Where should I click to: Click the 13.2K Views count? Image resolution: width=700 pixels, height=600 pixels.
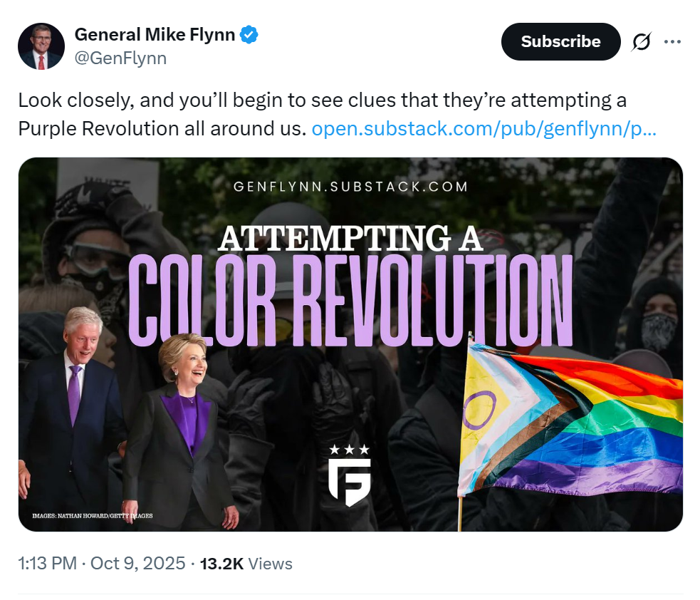246,564
